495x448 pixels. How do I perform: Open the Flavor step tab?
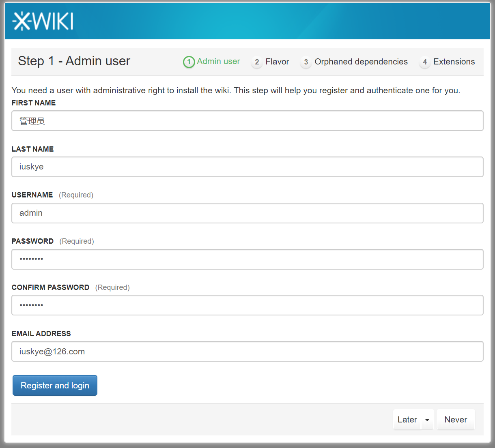(277, 62)
